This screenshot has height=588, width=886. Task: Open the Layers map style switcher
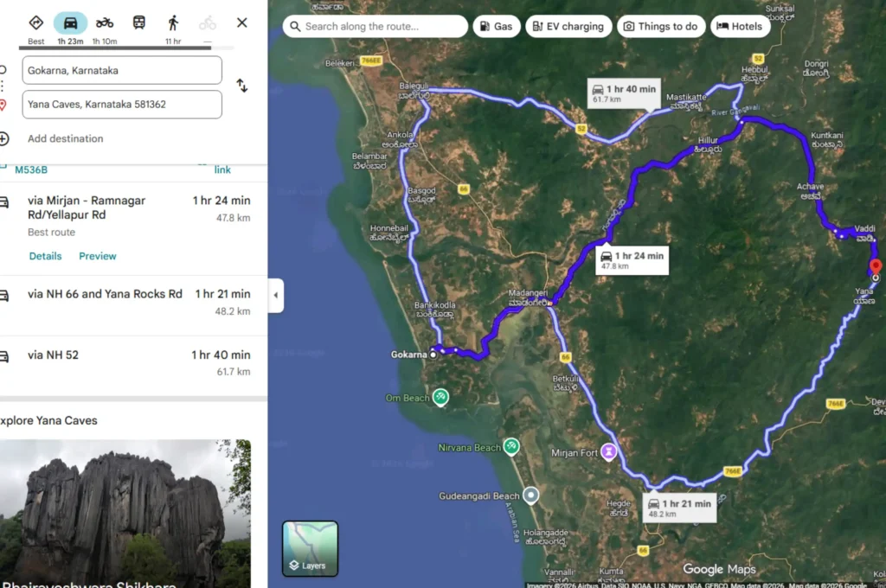(x=309, y=547)
